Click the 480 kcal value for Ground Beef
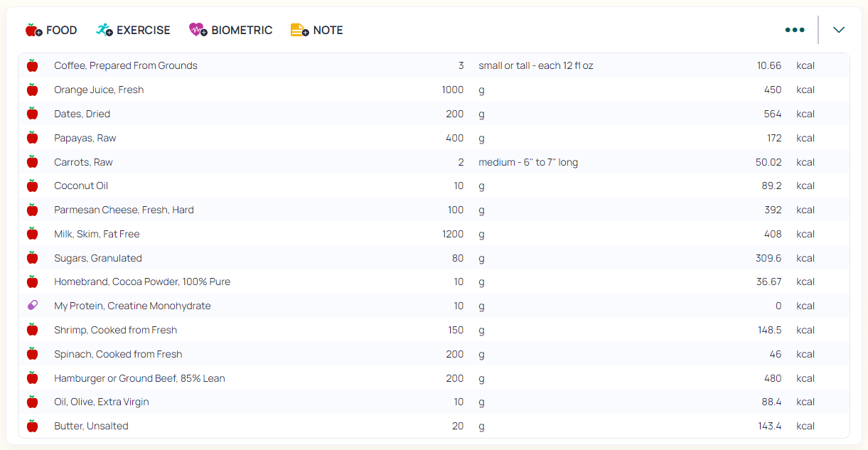The width and height of the screenshot is (868, 450). pos(772,378)
